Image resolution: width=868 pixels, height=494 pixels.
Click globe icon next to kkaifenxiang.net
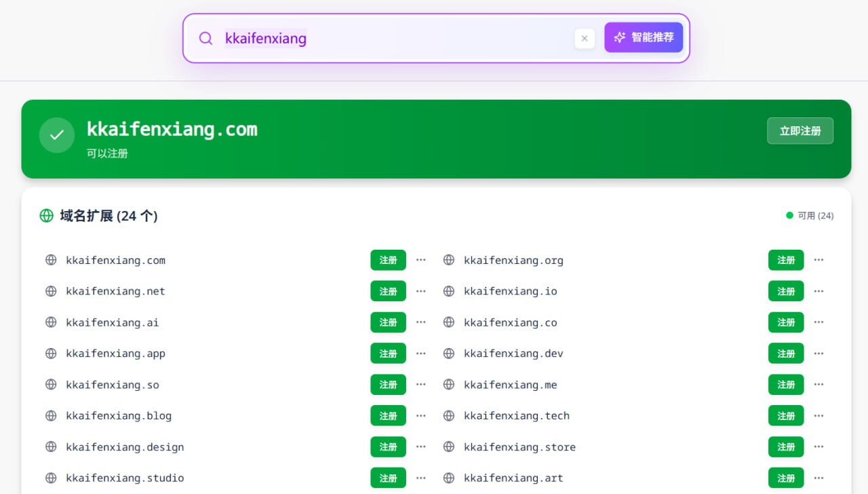[51, 291]
